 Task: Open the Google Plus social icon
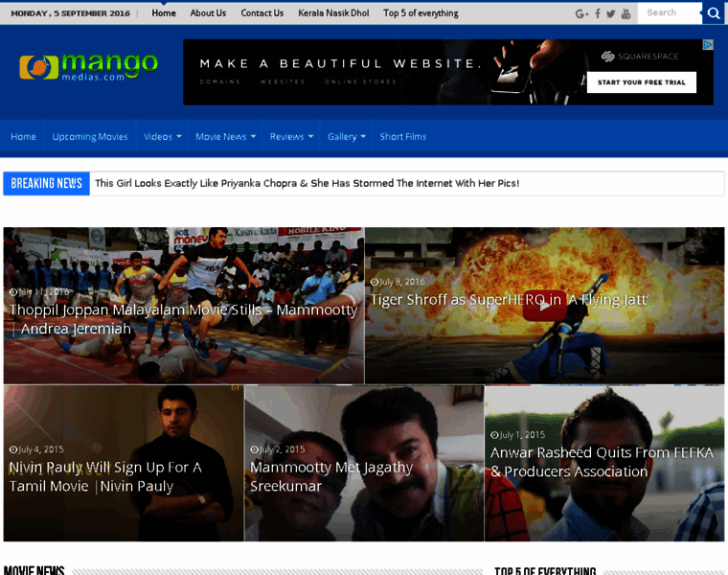pyautogui.click(x=581, y=14)
